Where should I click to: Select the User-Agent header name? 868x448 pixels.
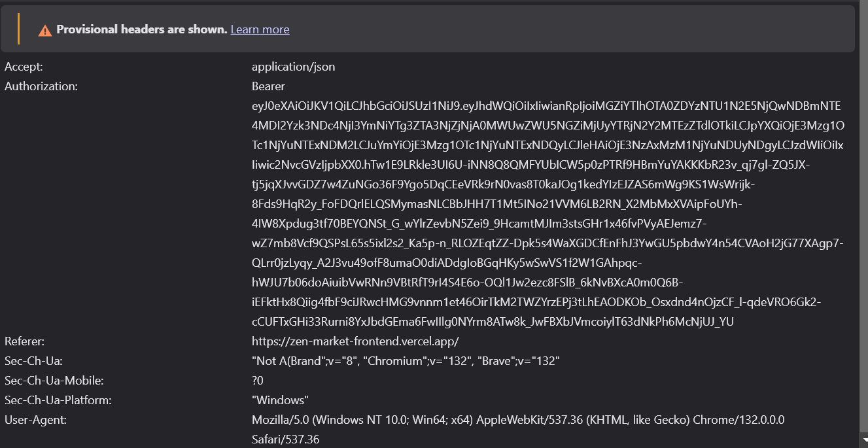pos(35,420)
